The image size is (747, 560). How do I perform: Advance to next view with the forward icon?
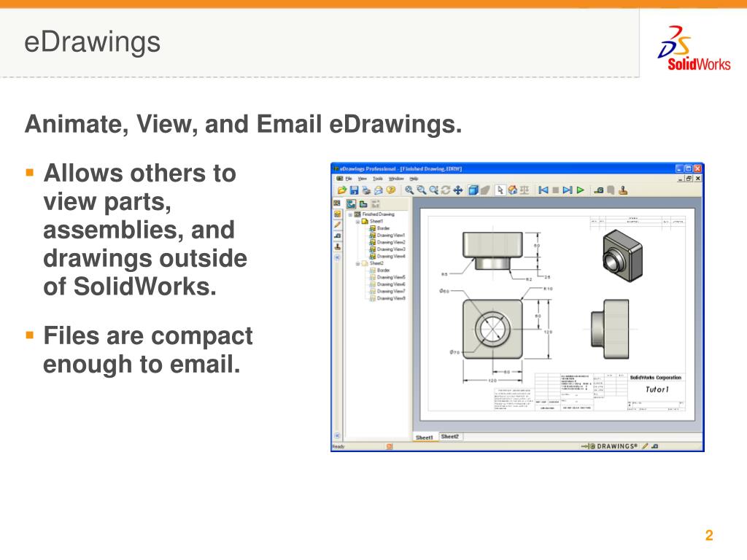[567, 190]
